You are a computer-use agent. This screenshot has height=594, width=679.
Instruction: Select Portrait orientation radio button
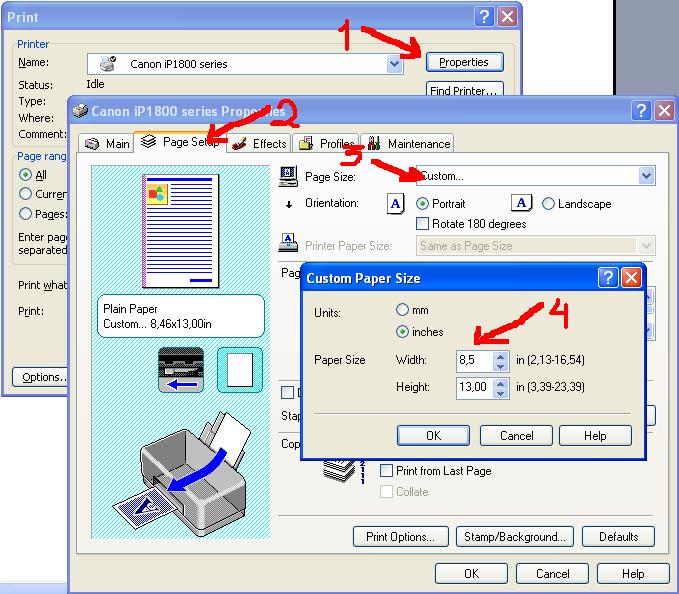coord(422,203)
